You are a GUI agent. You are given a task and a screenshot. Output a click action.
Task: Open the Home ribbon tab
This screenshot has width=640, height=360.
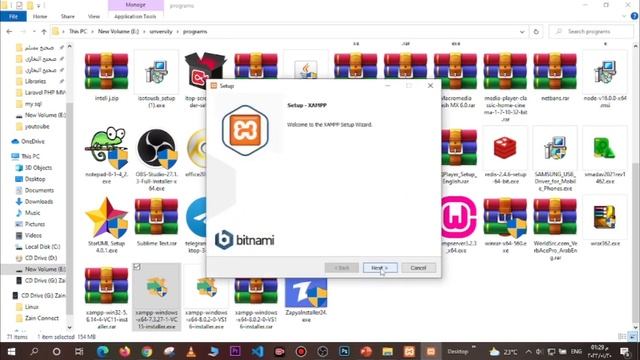pos(40,16)
